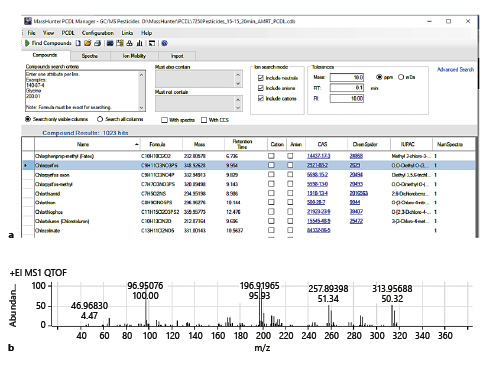Select the ppm mass tolerance radio button
The height and width of the screenshot is (370, 498).
(379, 77)
